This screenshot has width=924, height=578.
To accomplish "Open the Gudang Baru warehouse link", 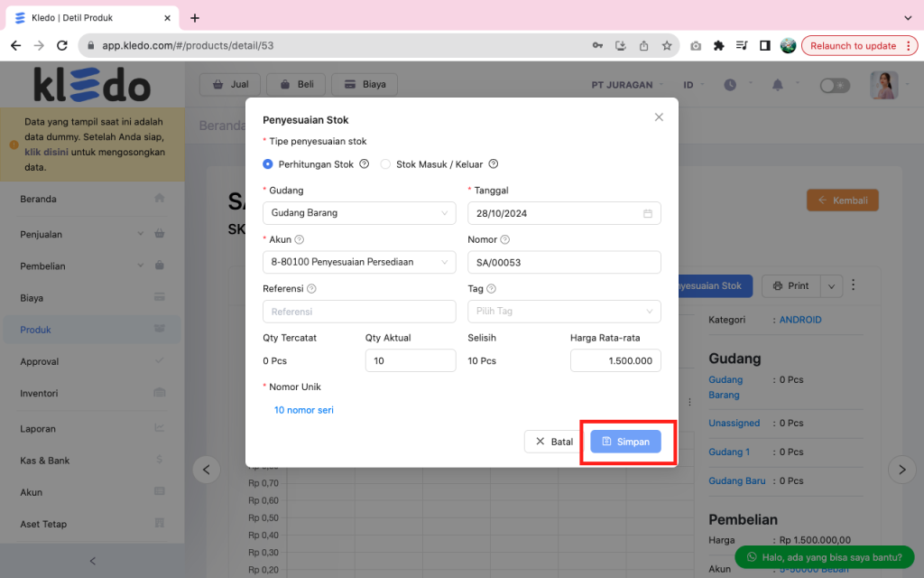I will click(x=736, y=480).
